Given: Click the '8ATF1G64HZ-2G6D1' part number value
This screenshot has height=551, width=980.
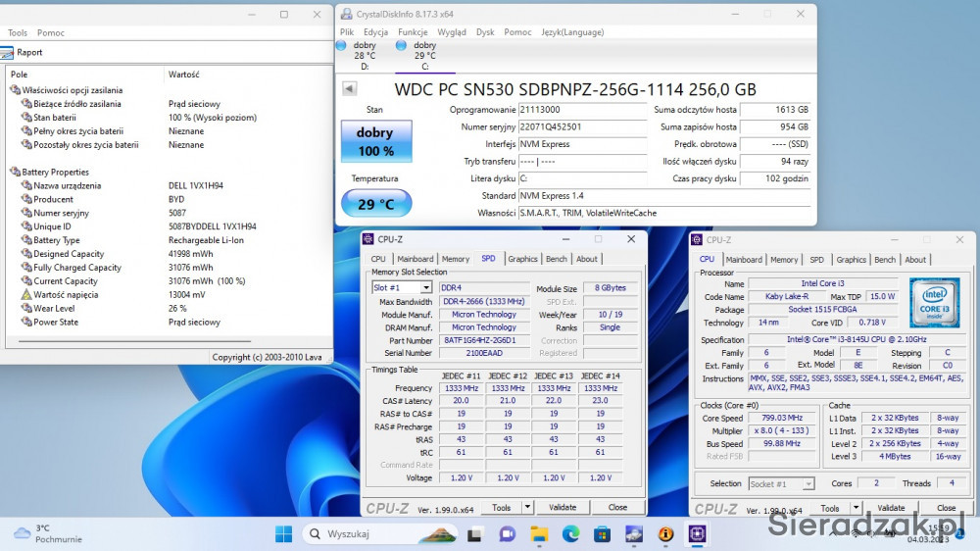Looking at the screenshot, I should [484, 340].
